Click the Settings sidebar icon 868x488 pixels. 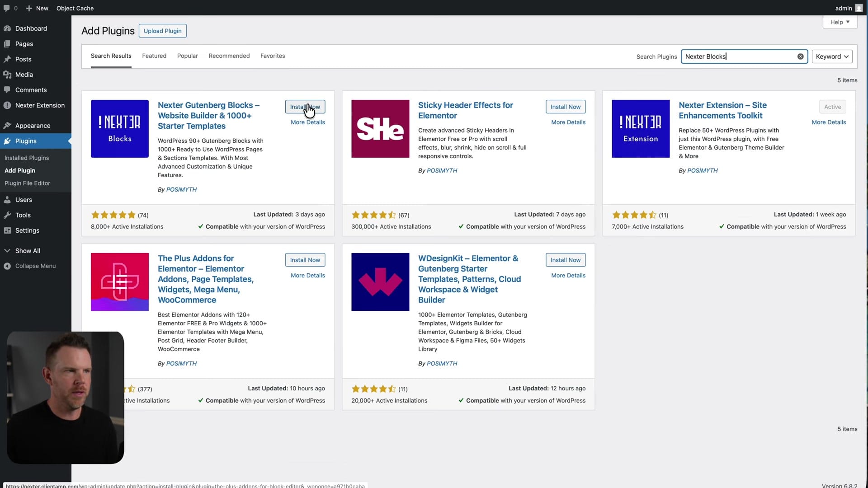click(x=7, y=230)
